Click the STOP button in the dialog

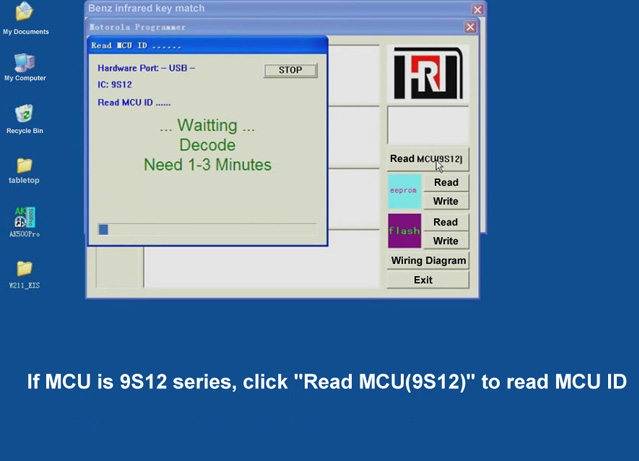point(291,70)
